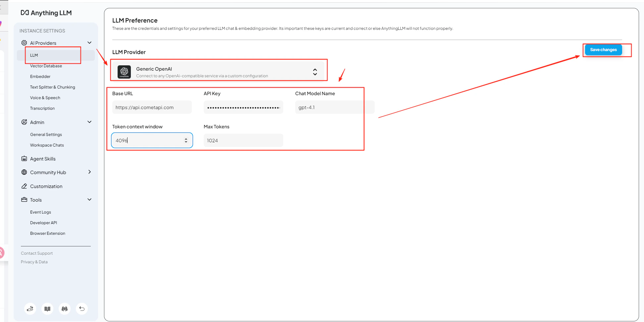Click the Community Hub globe icon
The image size is (644, 322).
coord(24,172)
